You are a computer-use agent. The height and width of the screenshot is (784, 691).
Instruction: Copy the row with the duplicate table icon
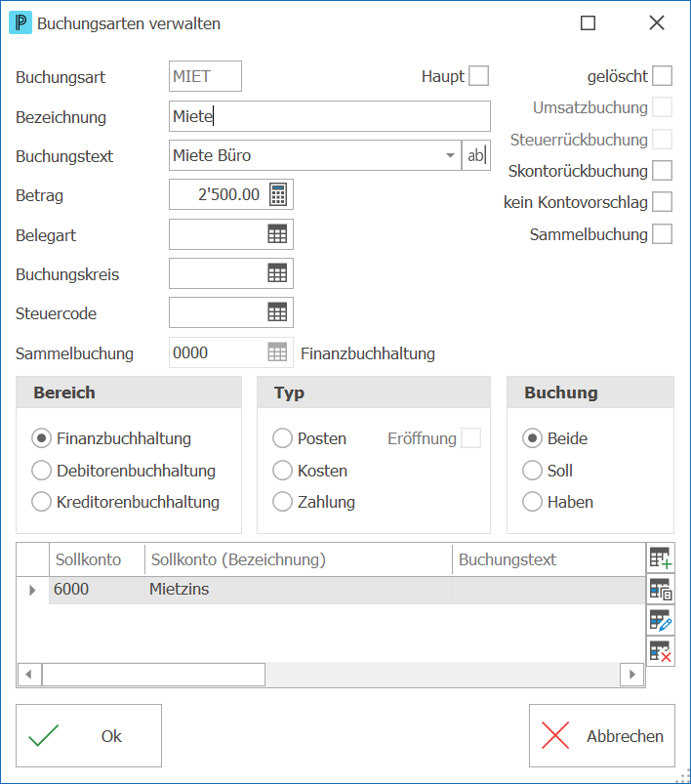click(661, 589)
